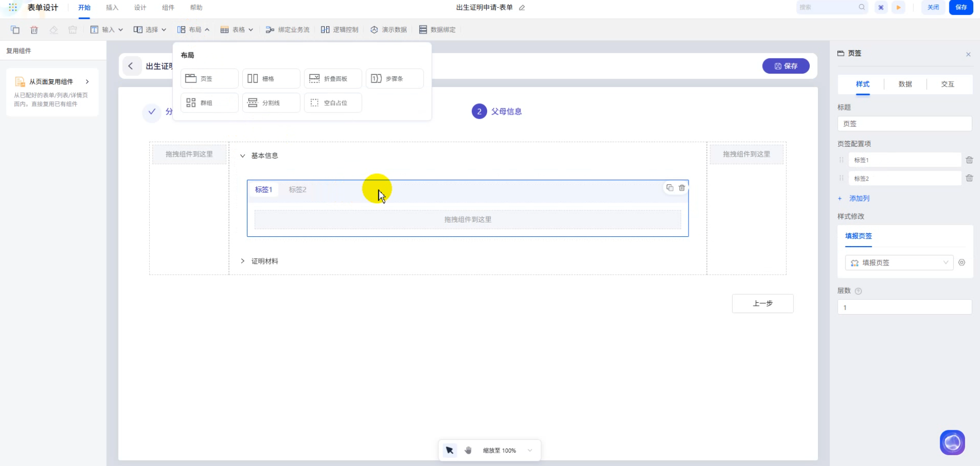This screenshot has width=980, height=466.
Task: Click the trash icon on selected tabs component
Action: pos(681,188)
